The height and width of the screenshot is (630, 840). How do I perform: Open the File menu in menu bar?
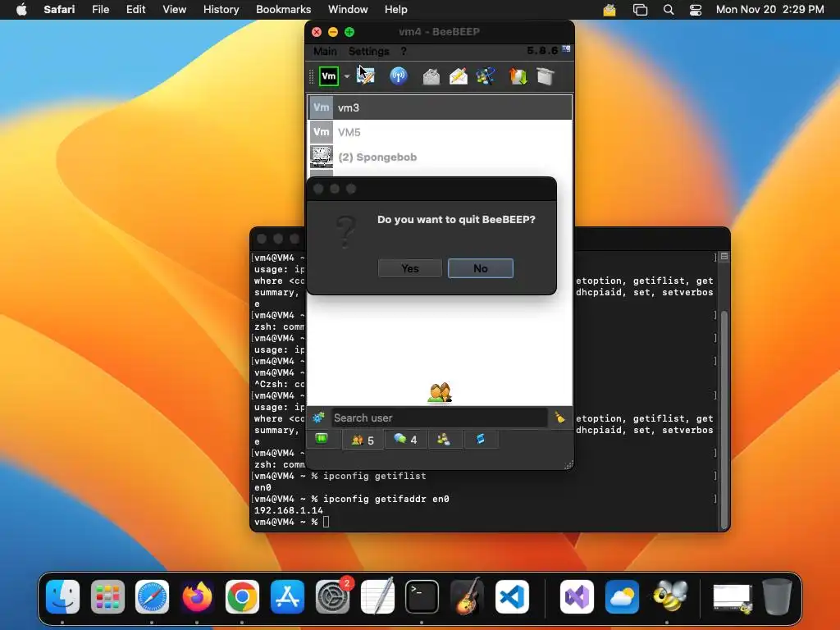click(100, 10)
